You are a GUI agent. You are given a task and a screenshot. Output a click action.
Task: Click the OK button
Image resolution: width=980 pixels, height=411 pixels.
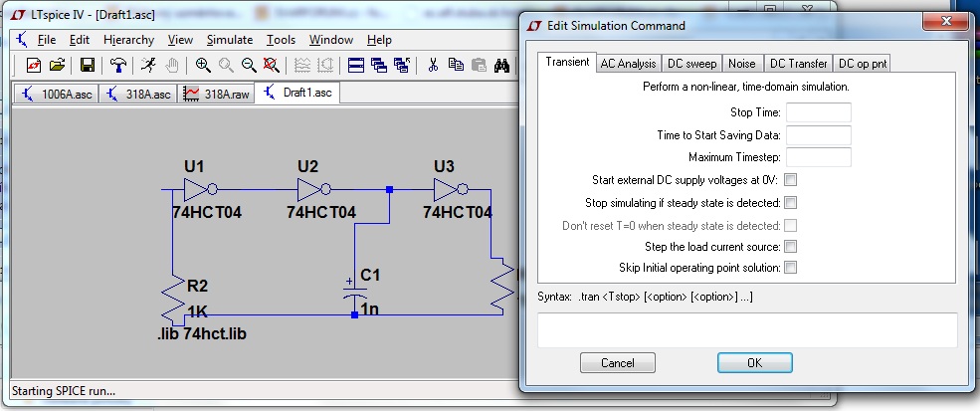(x=754, y=363)
